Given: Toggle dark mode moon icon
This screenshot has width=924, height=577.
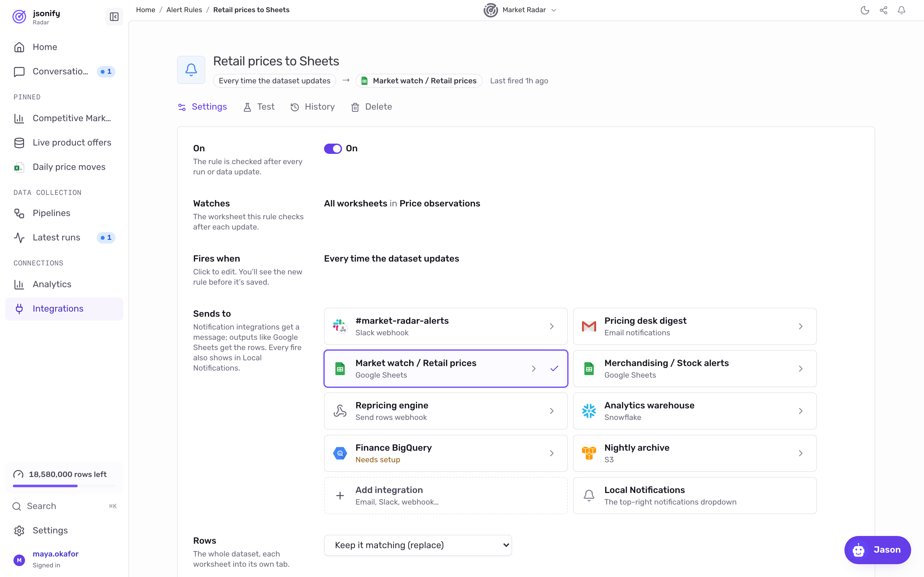Looking at the screenshot, I should click(x=865, y=10).
